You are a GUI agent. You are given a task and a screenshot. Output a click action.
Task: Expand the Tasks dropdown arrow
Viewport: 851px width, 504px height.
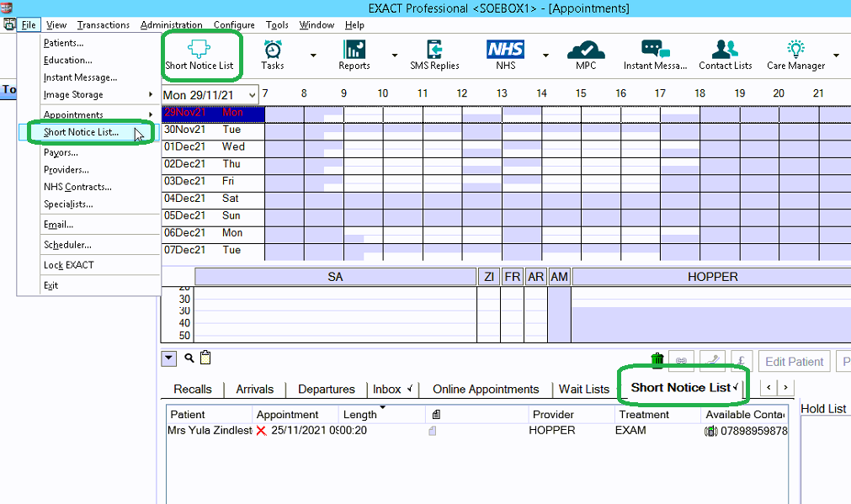(313, 56)
